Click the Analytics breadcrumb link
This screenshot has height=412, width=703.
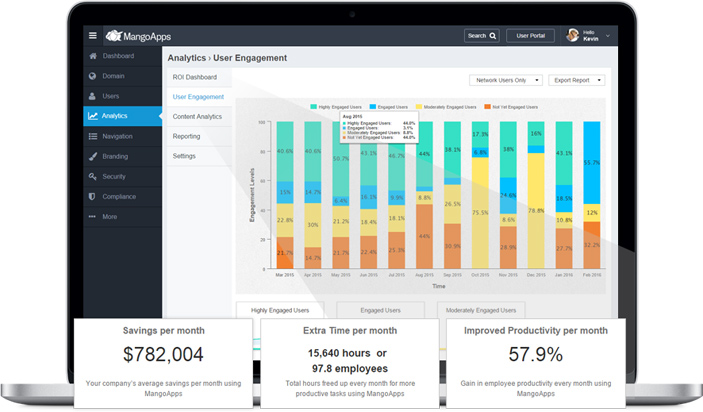(x=187, y=58)
